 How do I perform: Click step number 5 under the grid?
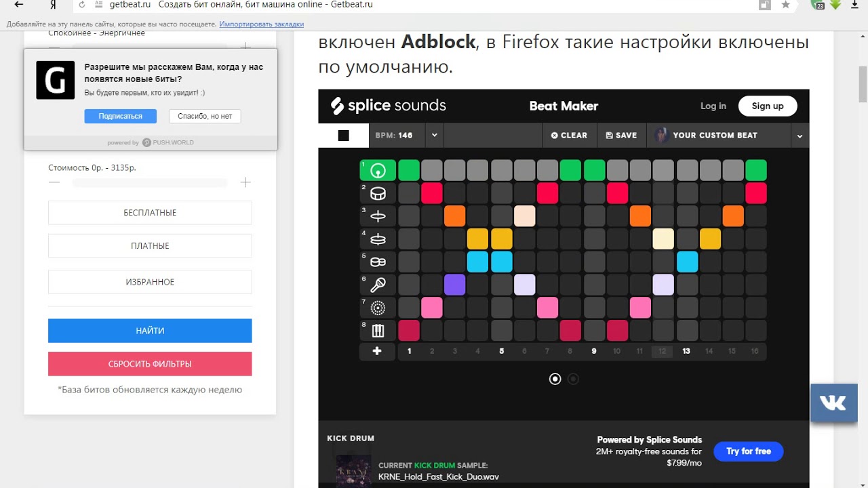pos(501,351)
